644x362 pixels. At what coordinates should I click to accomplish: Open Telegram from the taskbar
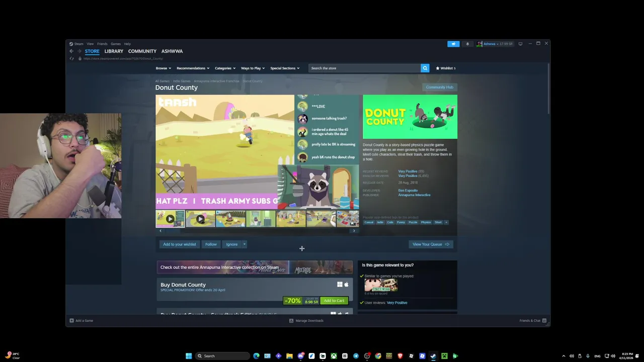point(356,356)
